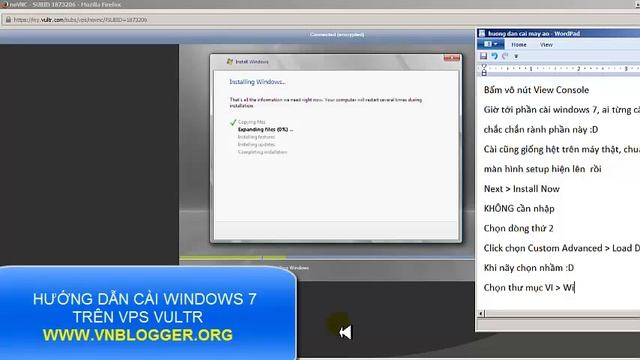Click the line 'Next > Install Now'
The height and width of the screenshot is (360, 640).
click(522, 189)
